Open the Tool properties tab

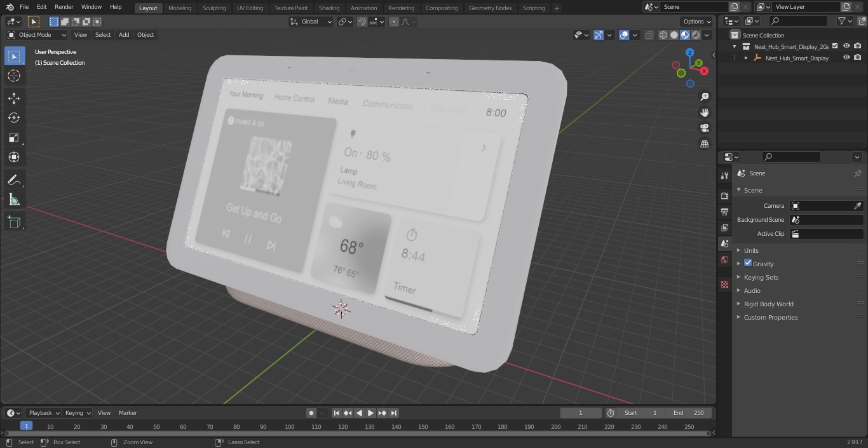(724, 175)
